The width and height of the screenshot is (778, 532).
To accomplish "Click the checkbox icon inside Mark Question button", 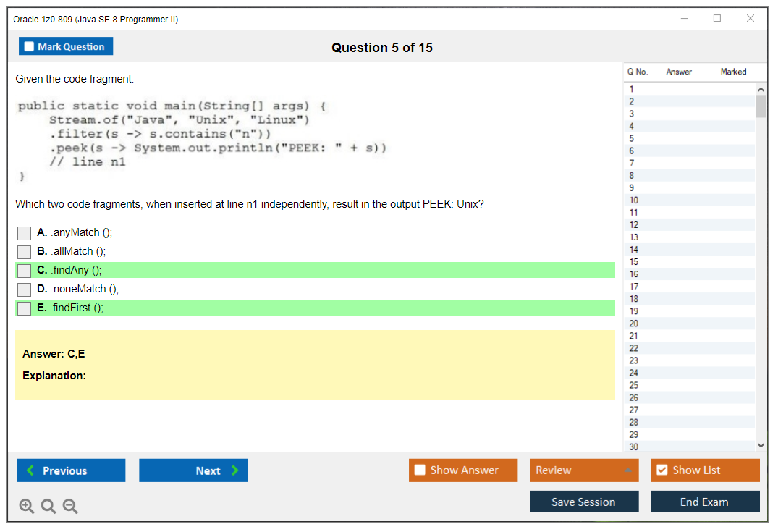I will click(x=28, y=46).
